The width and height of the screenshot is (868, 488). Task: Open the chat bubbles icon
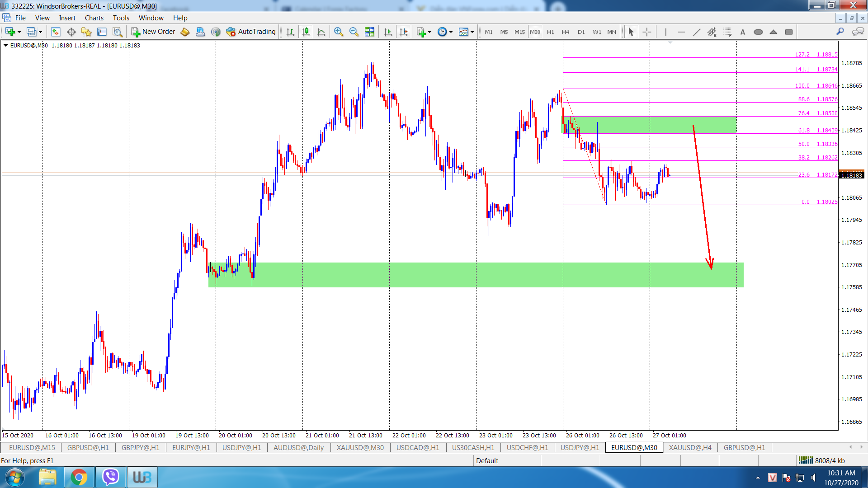tap(858, 31)
